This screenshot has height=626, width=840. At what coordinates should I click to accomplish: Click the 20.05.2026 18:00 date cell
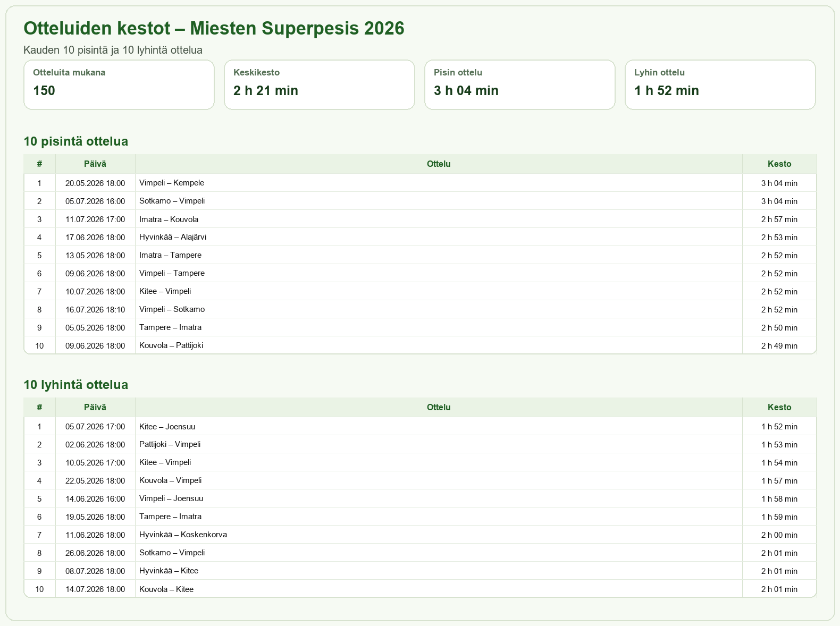[95, 183]
